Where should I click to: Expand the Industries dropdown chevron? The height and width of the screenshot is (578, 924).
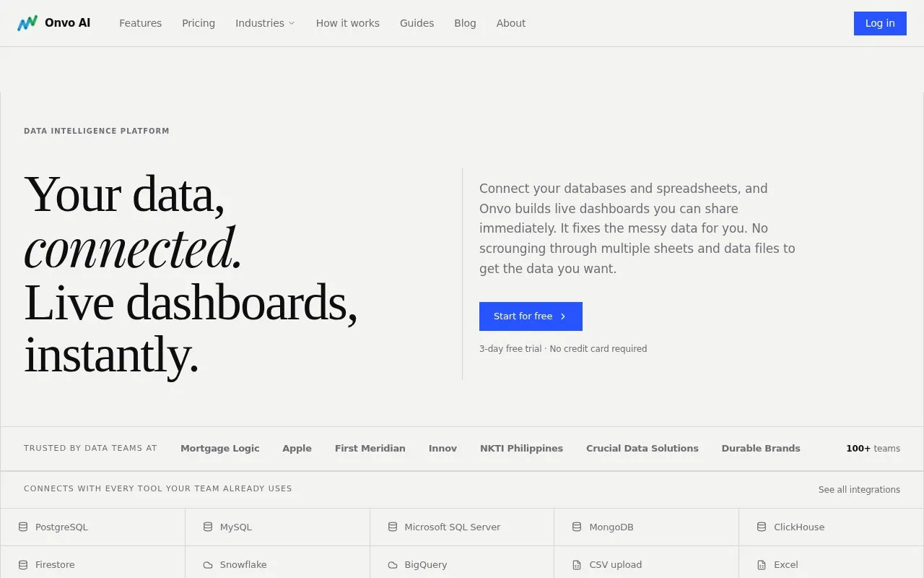tap(292, 23)
